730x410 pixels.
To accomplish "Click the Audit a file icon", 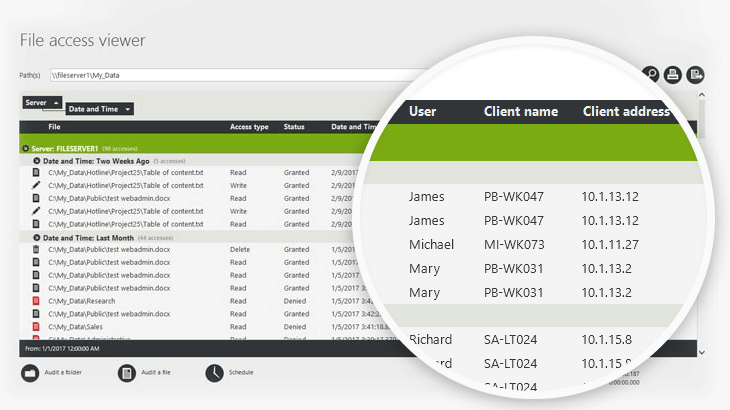I will pyautogui.click(x=127, y=373).
